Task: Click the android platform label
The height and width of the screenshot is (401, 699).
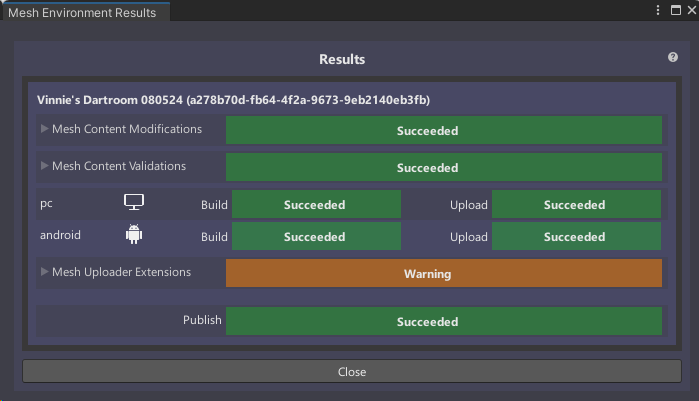Action: [60, 235]
